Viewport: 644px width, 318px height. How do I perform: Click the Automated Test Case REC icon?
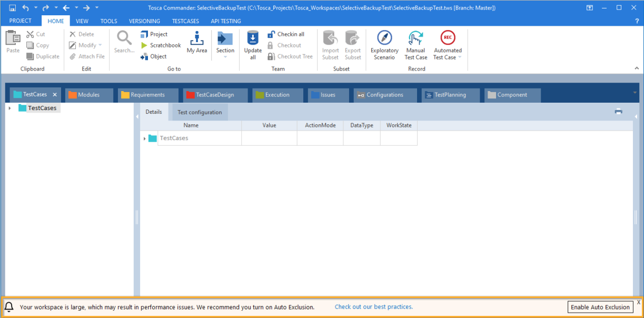(x=448, y=38)
